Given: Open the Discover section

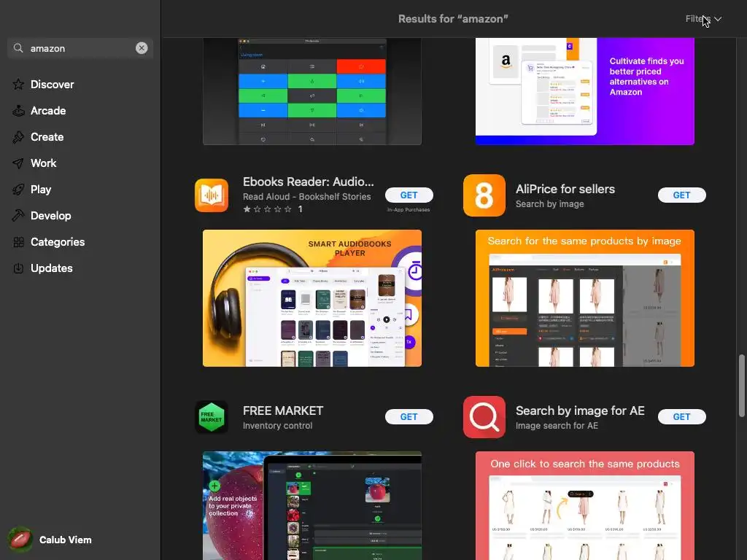Looking at the screenshot, I should (x=53, y=85).
